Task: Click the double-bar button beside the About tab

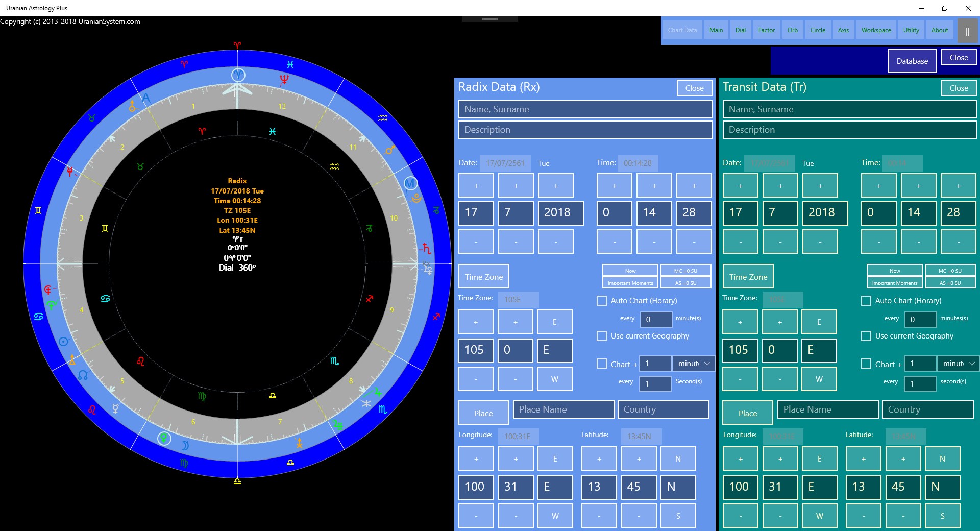Action: 967,32
